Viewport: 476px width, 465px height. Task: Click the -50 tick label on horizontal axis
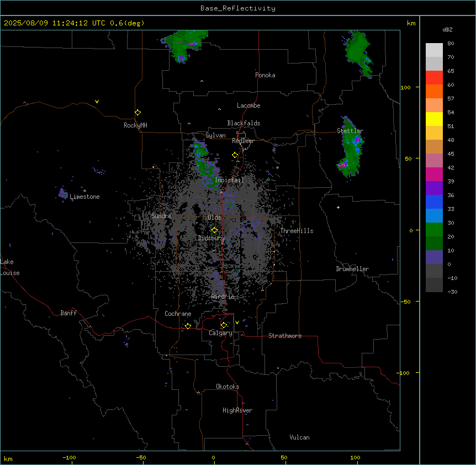point(141,457)
